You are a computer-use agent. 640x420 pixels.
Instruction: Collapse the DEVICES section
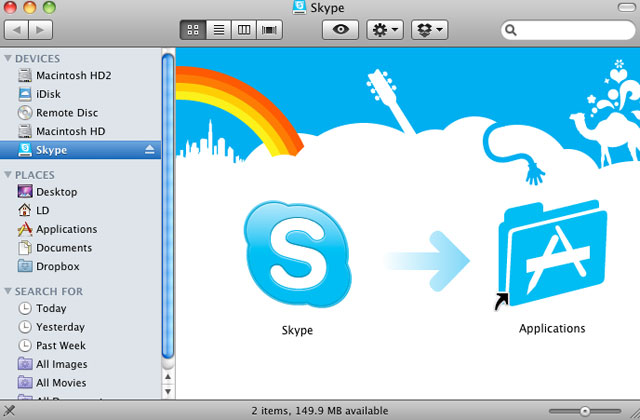tap(8, 58)
